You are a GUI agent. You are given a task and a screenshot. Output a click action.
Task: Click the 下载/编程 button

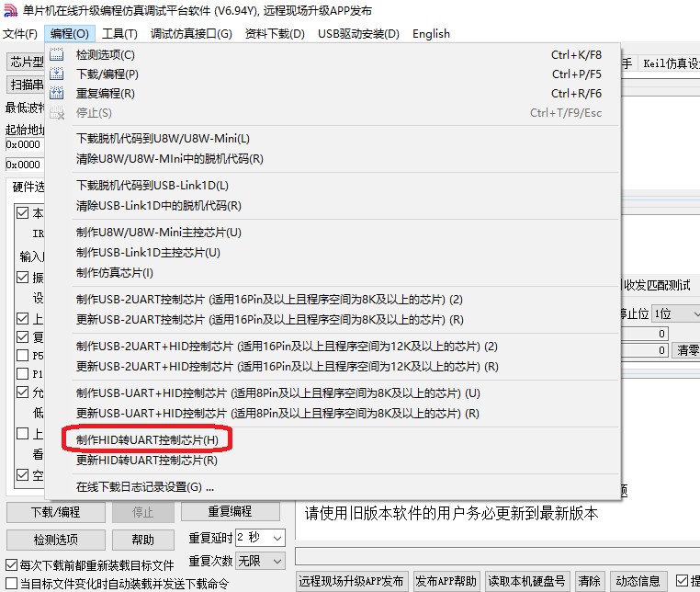[x=56, y=512]
